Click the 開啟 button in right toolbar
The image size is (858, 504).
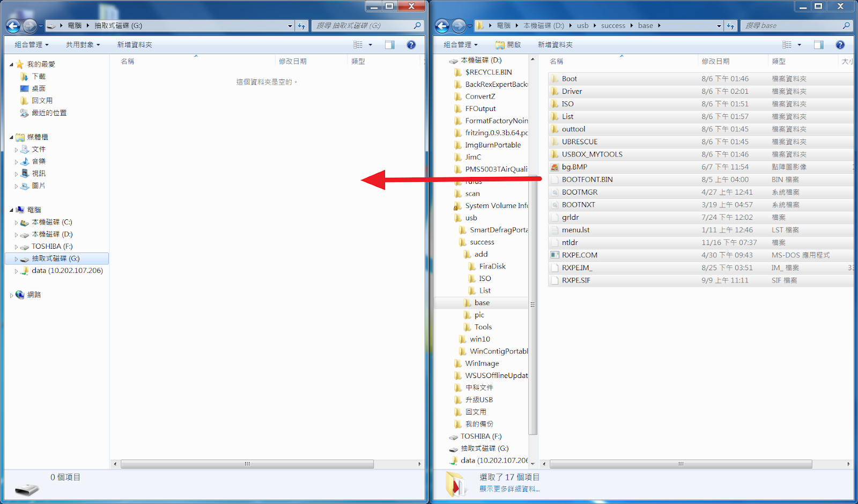click(x=508, y=45)
